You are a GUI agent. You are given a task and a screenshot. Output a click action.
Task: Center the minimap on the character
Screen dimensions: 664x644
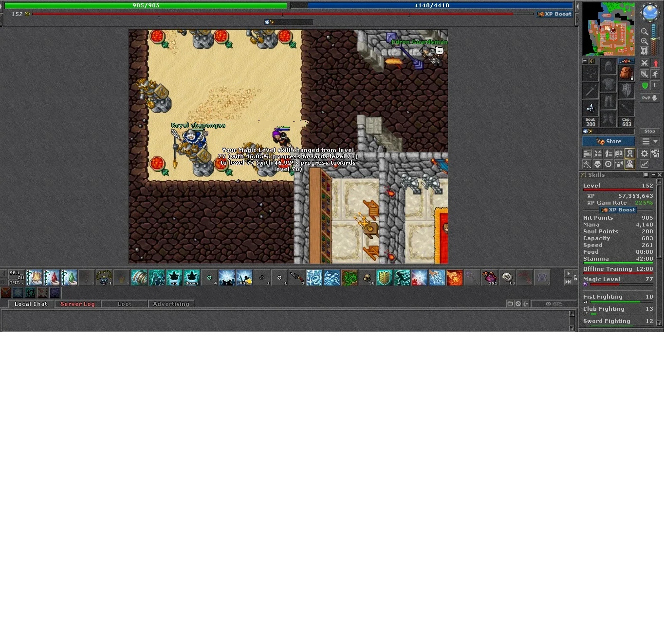(644, 51)
